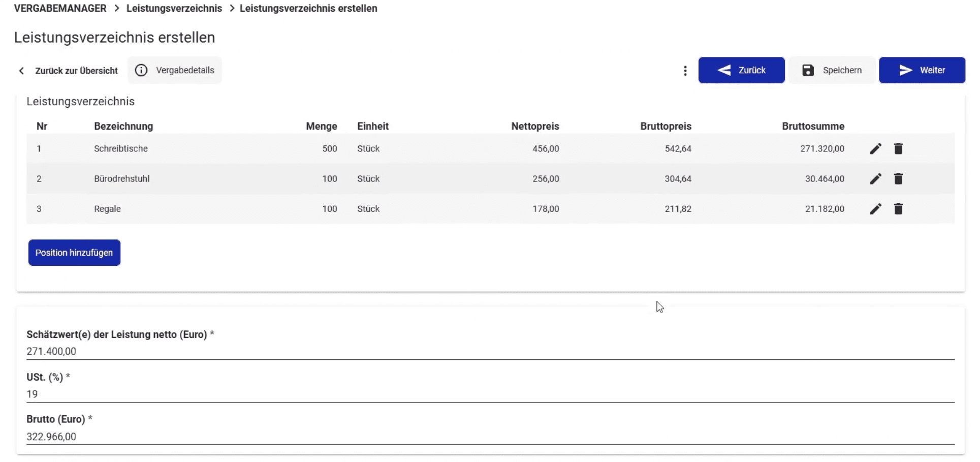
Task: Focus the USt. (%) input field
Action: pyautogui.click(x=490, y=394)
